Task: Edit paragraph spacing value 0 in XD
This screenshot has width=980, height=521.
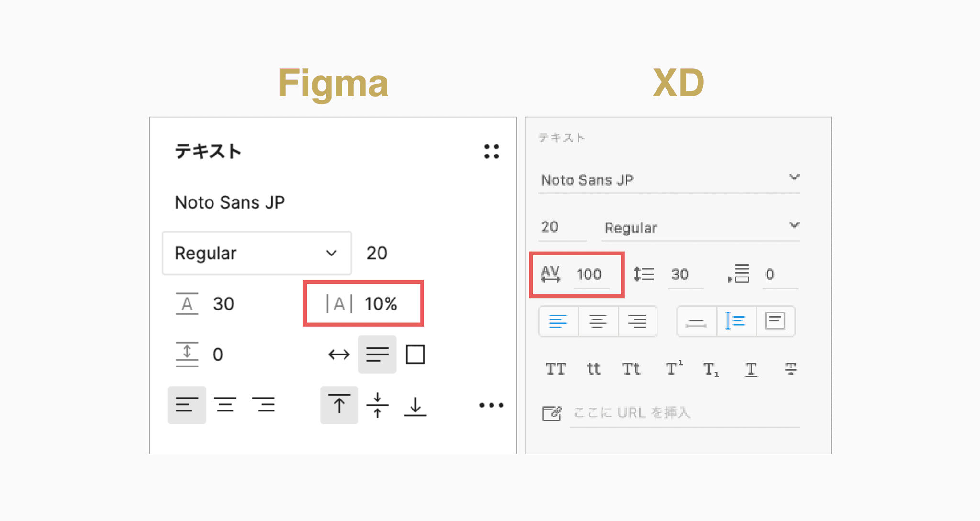Action: tap(780, 275)
